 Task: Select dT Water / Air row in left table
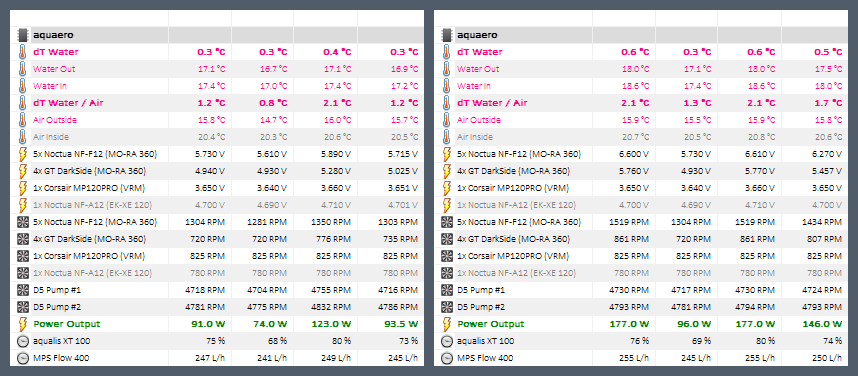217,103
